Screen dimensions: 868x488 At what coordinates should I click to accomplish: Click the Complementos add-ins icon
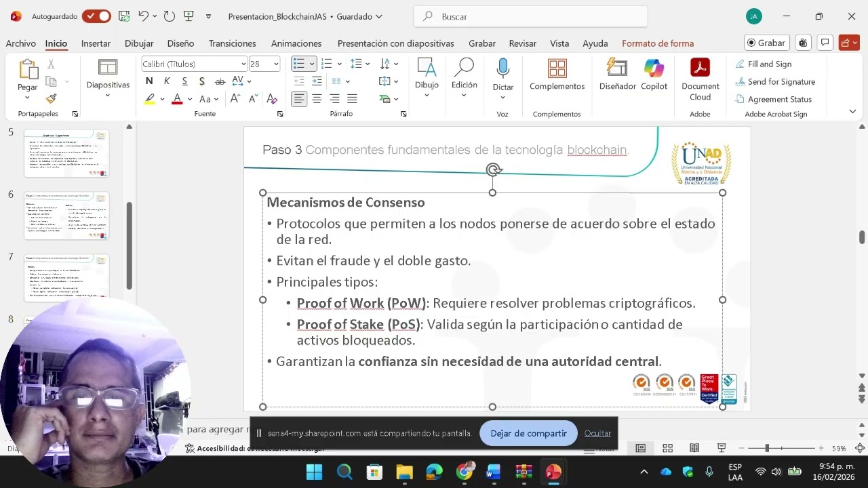coord(557,75)
